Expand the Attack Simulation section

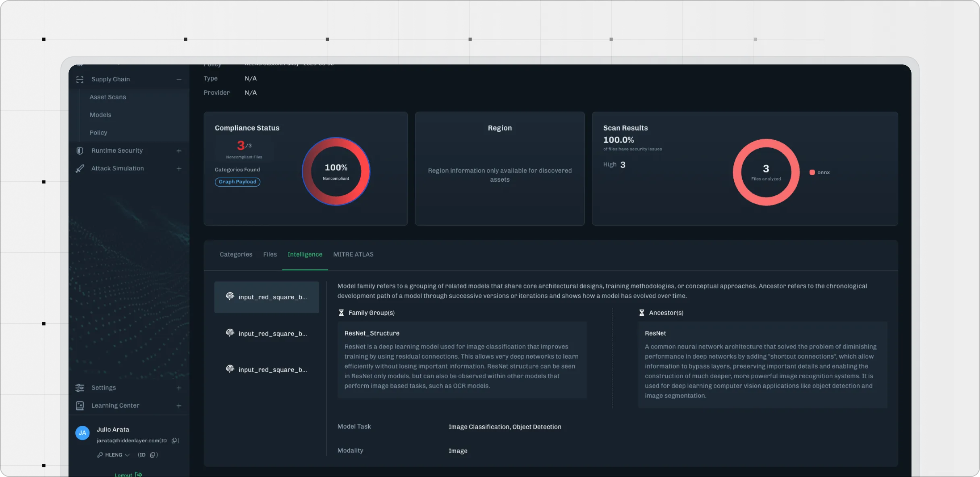coord(179,168)
